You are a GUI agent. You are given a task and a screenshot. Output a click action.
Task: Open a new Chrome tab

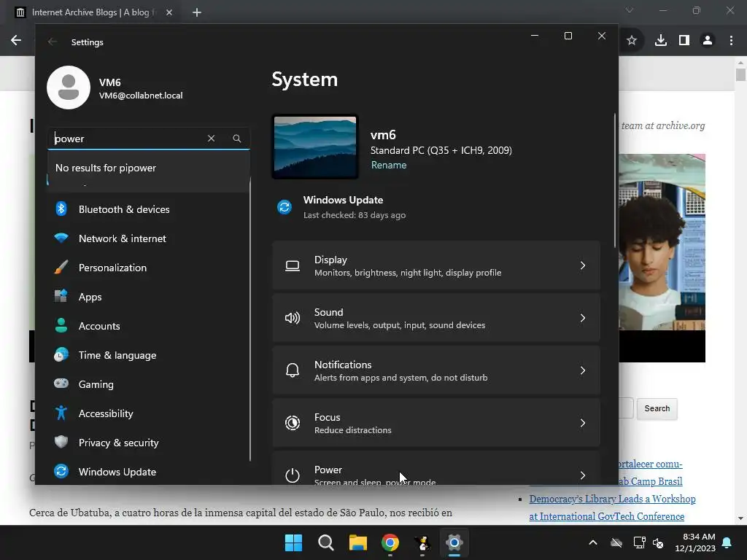[197, 12]
